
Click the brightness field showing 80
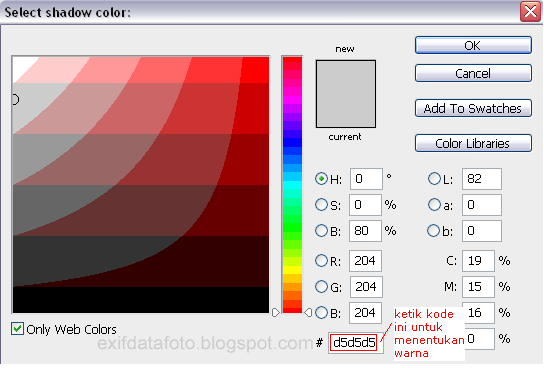click(365, 231)
